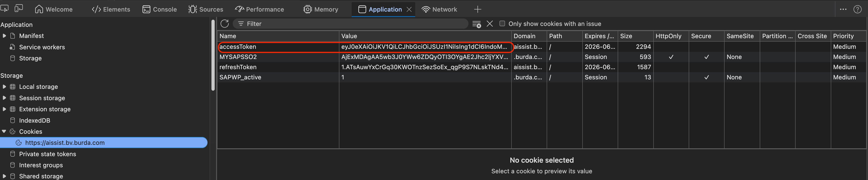The width and height of the screenshot is (868, 180).
Task: Expand Session storage
Action: (4, 98)
